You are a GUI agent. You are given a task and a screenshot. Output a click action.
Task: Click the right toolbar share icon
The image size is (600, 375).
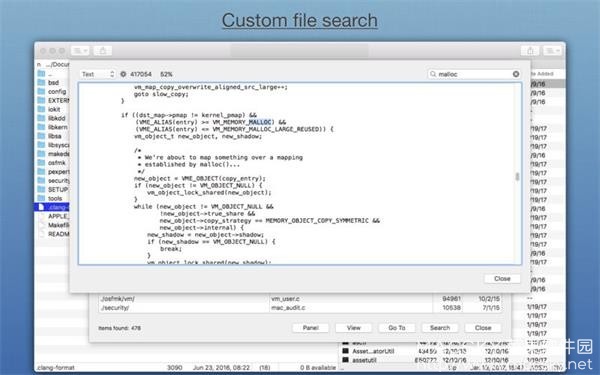(530, 51)
